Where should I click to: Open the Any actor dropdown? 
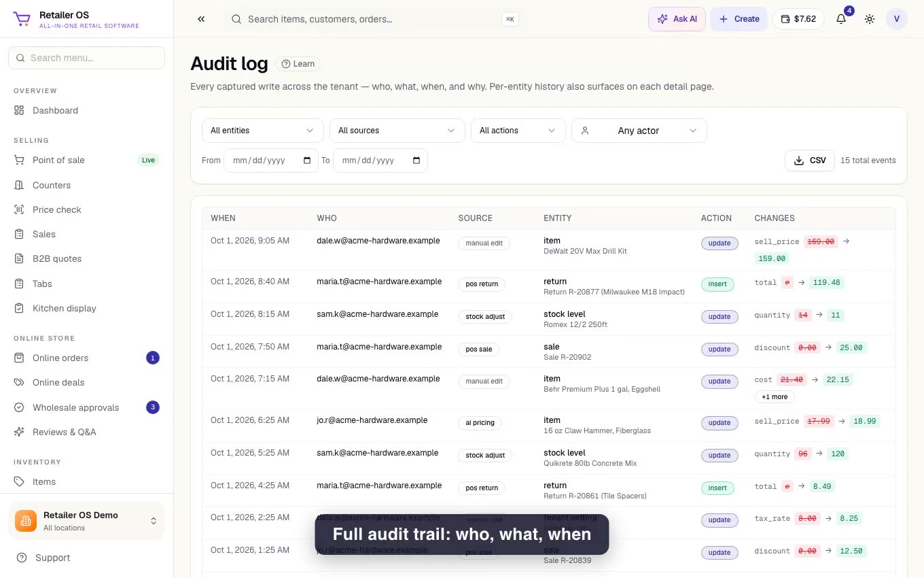[x=639, y=131]
